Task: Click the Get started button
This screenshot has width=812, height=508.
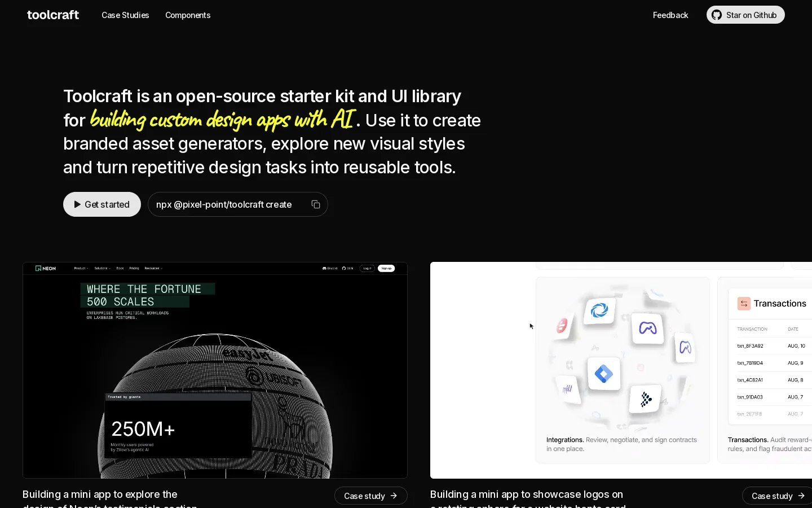Action: click(x=102, y=204)
